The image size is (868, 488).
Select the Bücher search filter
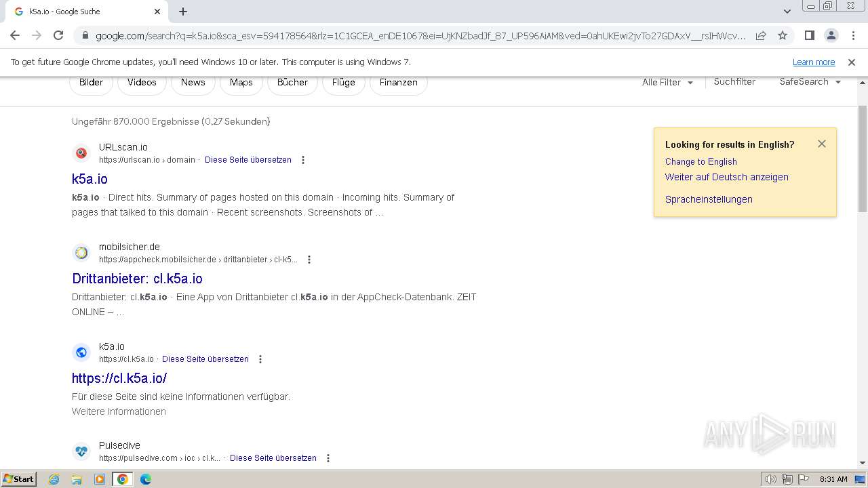pos(292,82)
